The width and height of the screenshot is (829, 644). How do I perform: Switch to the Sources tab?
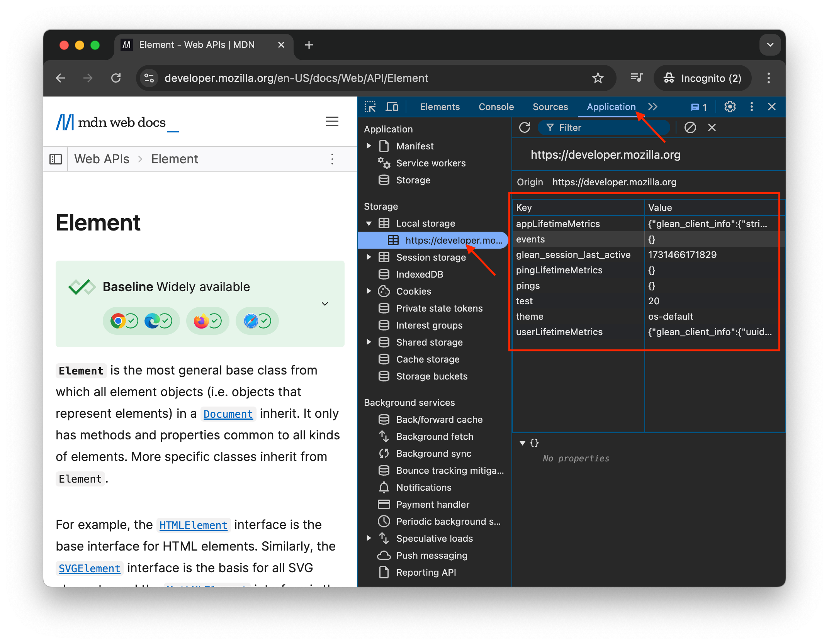[550, 107]
